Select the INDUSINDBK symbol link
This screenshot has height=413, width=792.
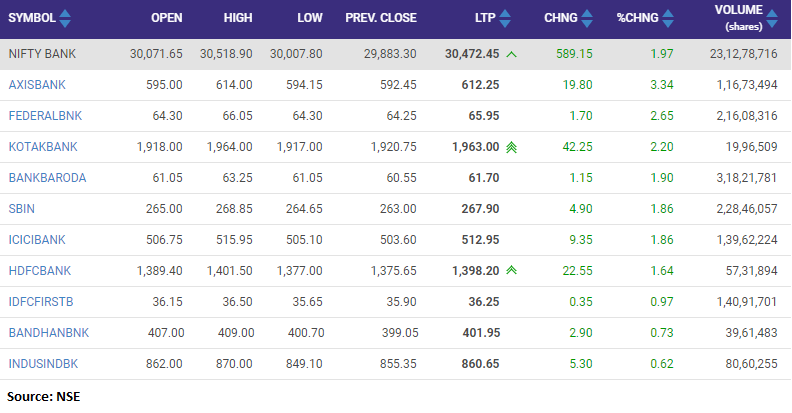coord(45,364)
